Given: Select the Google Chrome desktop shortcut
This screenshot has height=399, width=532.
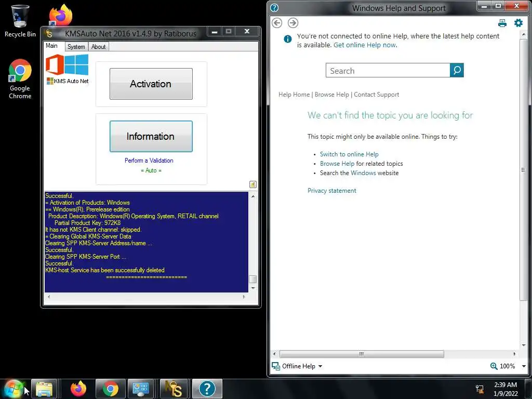Looking at the screenshot, I should [20, 79].
